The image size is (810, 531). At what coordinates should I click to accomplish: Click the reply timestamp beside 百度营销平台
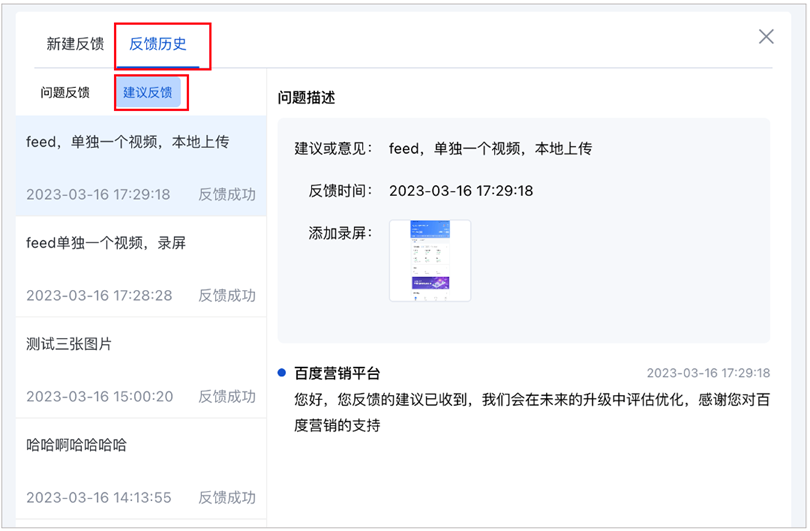(x=708, y=373)
